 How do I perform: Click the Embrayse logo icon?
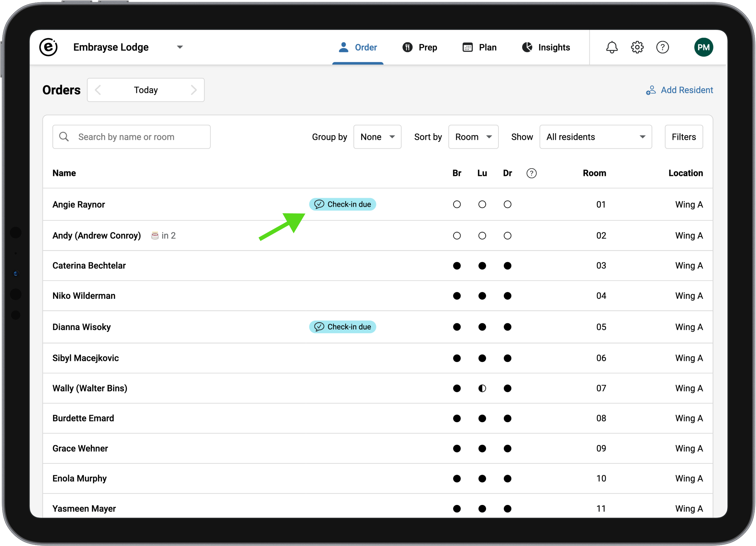(48, 47)
